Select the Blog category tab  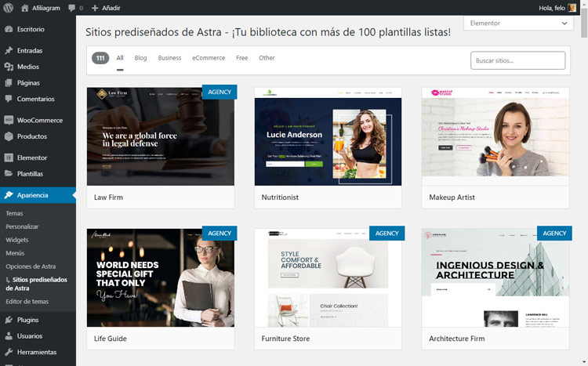point(140,58)
